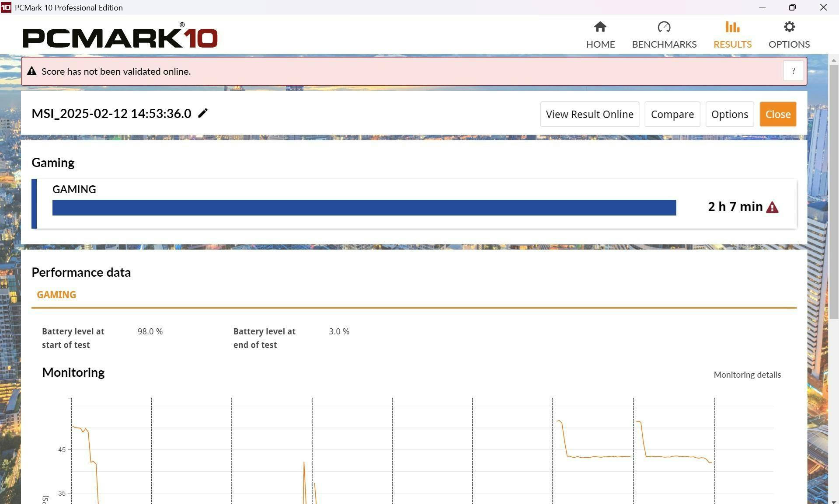Click the 'Score has not been validated online' message

tap(116, 71)
